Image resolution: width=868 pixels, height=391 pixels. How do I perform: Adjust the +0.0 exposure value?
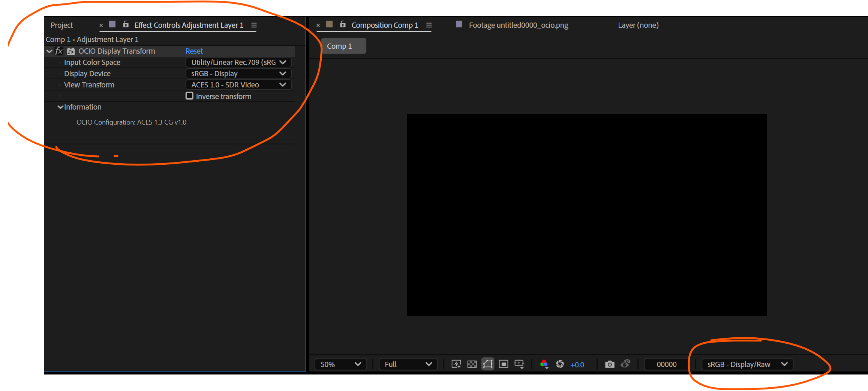[577, 364]
